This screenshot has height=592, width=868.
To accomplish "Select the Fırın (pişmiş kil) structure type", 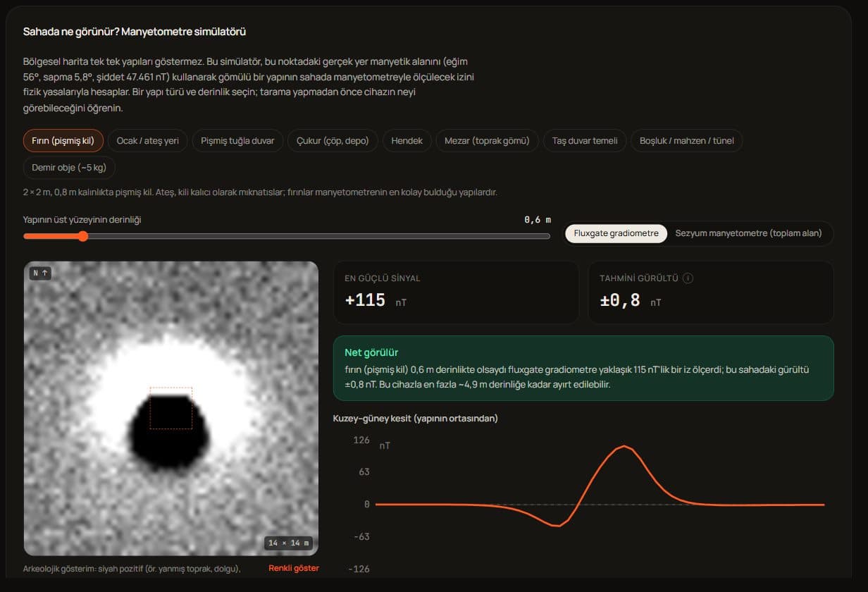I will [x=63, y=140].
